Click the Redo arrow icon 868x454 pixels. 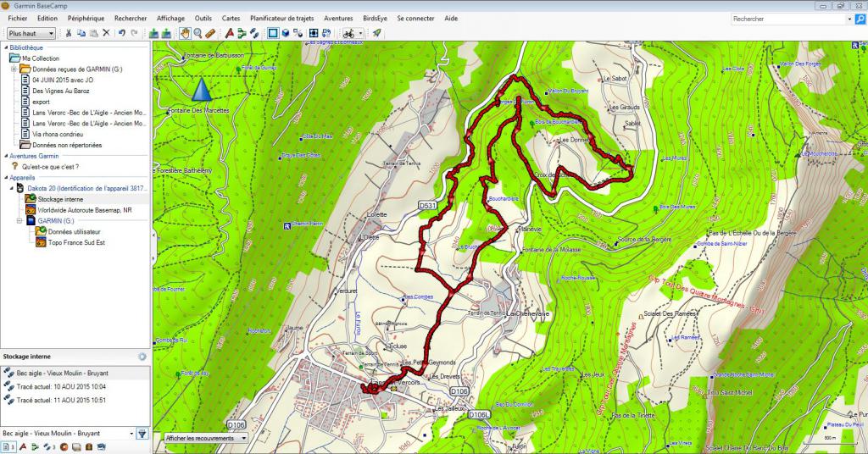tap(135, 33)
